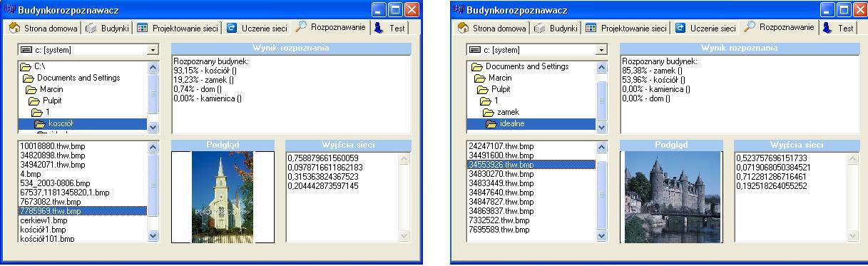Click the church preview image under Podgląd
Image resolution: width=868 pixels, height=266 pixels.
point(223,197)
